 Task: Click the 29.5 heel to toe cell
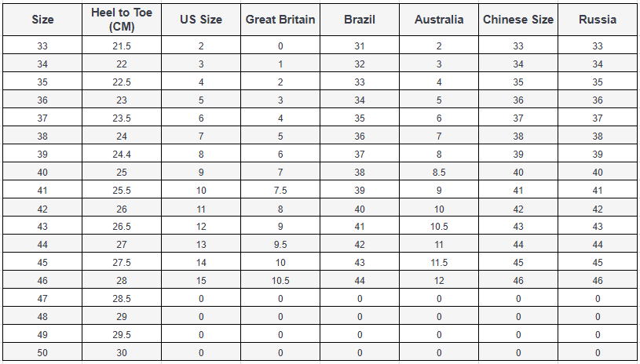pos(122,335)
